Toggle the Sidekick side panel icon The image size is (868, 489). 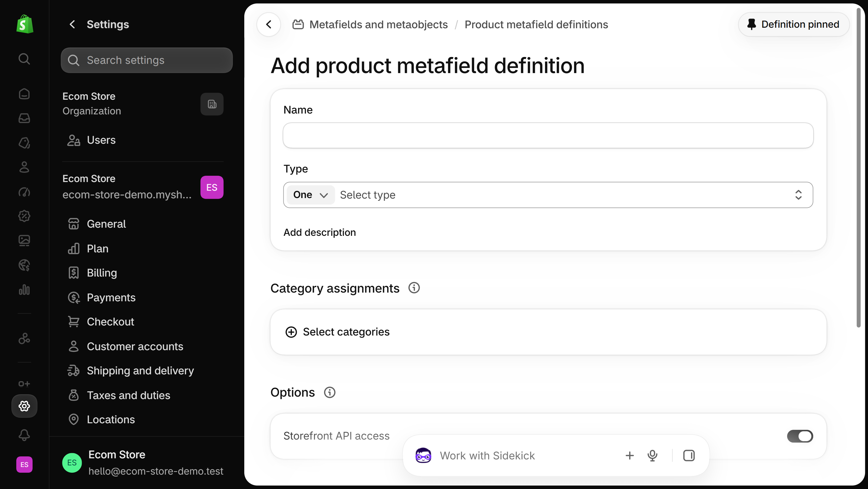click(689, 456)
